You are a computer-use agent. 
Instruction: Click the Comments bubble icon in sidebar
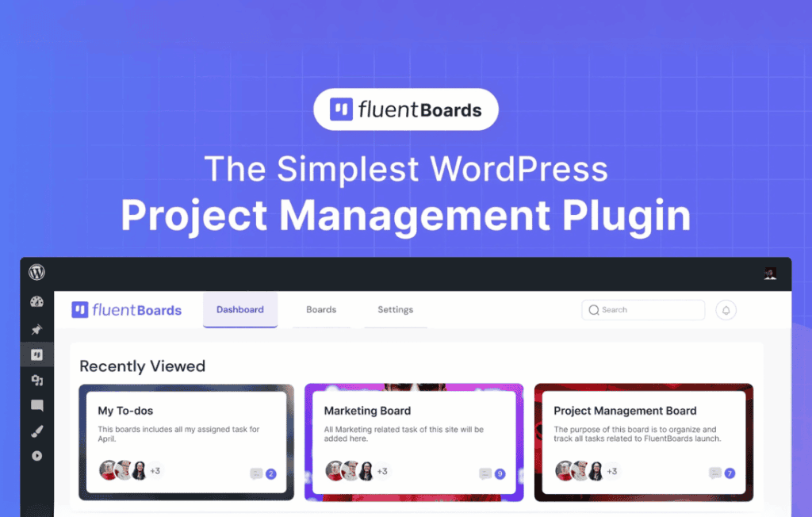tap(36, 405)
